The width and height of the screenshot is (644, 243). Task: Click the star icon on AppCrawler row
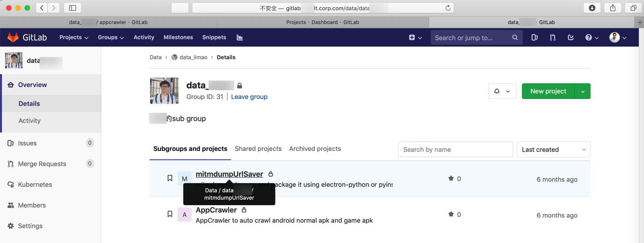click(x=451, y=214)
